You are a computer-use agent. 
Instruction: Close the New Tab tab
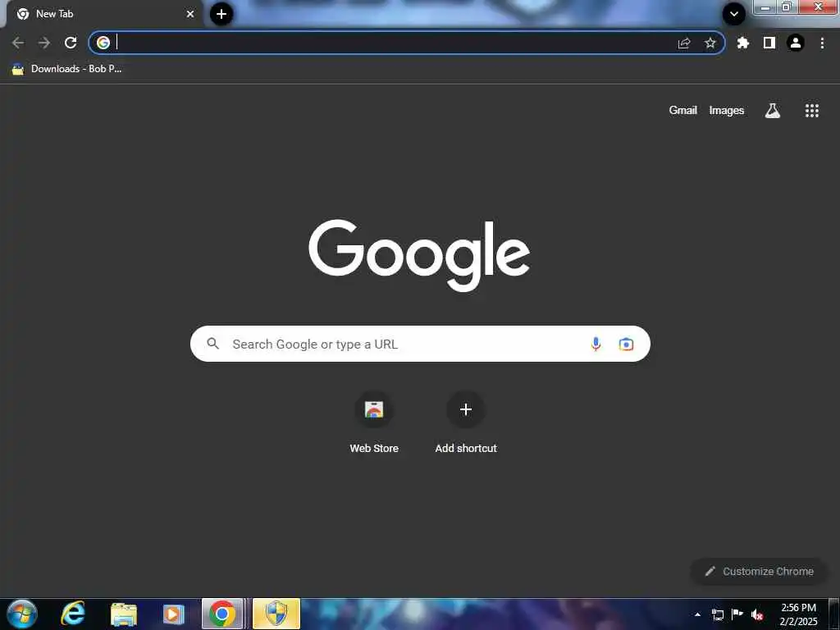click(x=190, y=14)
